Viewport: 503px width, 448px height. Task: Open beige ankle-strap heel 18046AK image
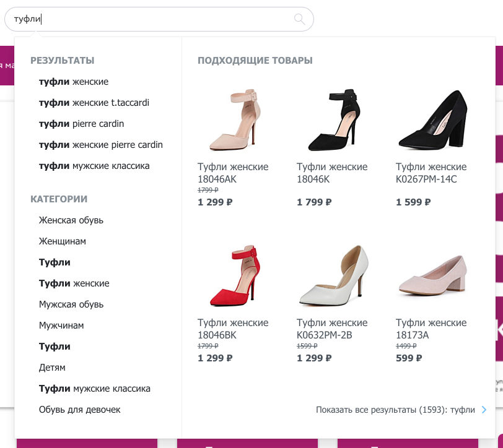[233, 120]
